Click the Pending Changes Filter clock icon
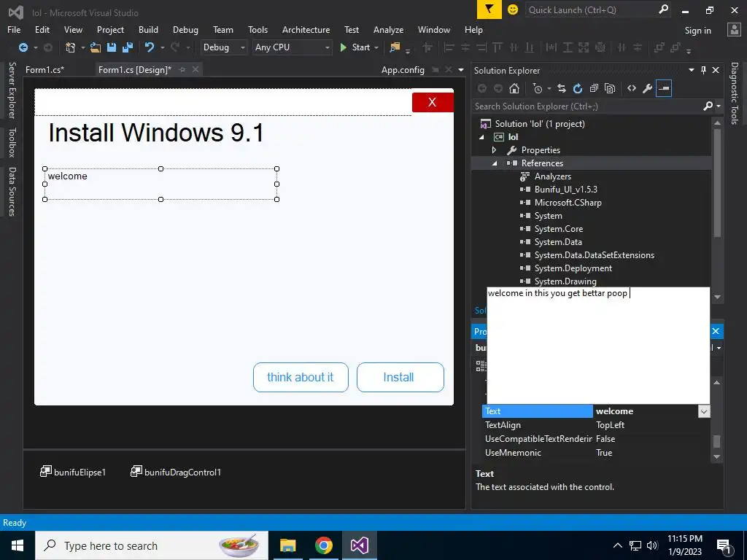This screenshot has width=747, height=560. (x=538, y=88)
